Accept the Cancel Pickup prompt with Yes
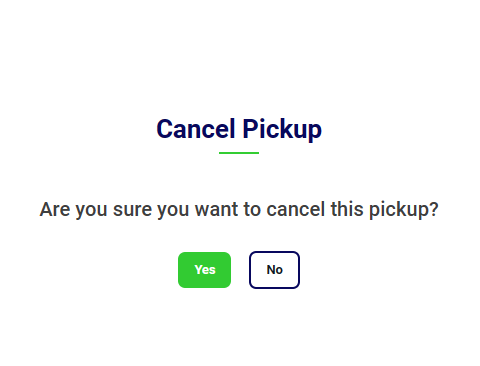 coord(204,270)
